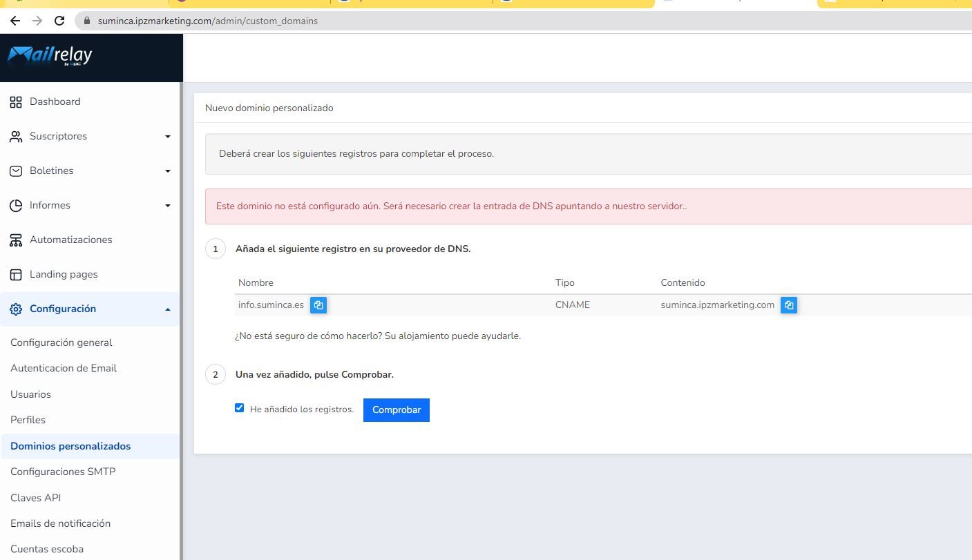Viewport: 972px width, 560px height.
Task: Click the 'CNAME' type cell
Action: (573, 305)
